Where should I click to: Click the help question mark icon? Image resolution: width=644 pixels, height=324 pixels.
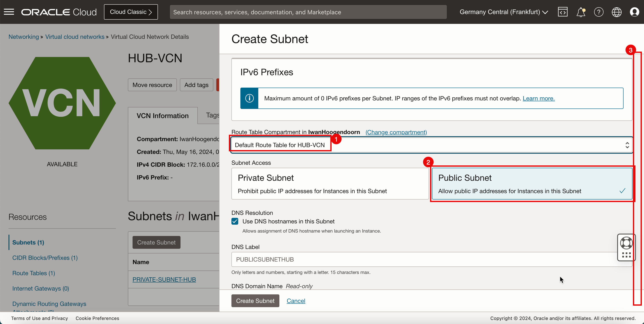[599, 12]
